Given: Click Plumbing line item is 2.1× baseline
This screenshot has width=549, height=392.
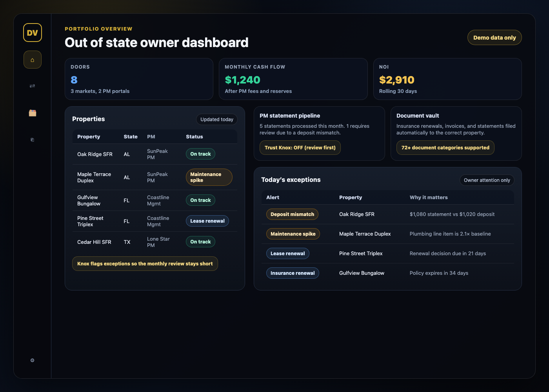Looking at the screenshot, I should (450, 234).
